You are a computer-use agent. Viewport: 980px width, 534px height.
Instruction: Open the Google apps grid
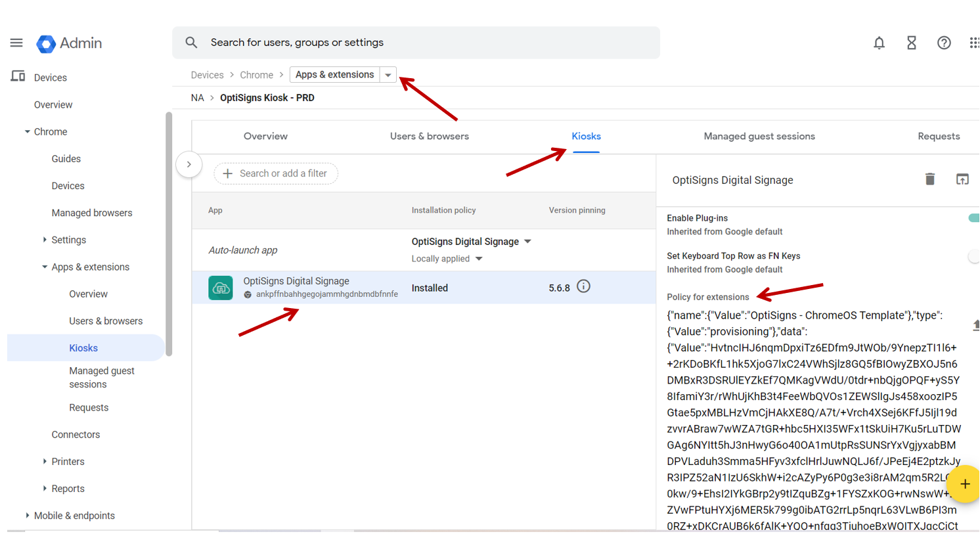[974, 43]
